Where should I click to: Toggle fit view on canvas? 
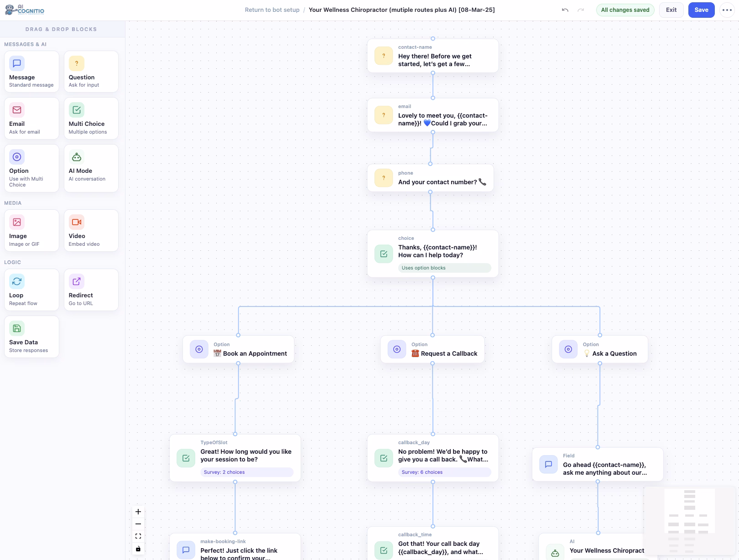point(138,536)
